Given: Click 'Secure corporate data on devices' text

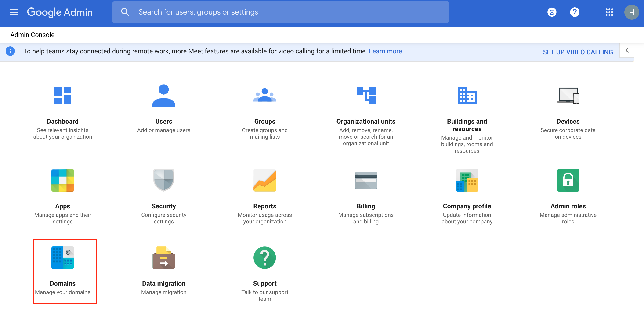Looking at the screenshot, I should (x=568, y=133).
